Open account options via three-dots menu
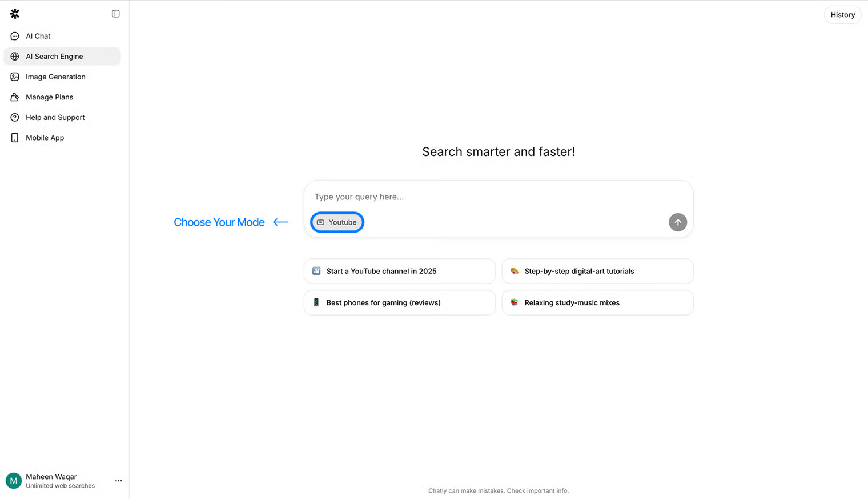Viewport: 868px width, 499px height. coord(118,481)
